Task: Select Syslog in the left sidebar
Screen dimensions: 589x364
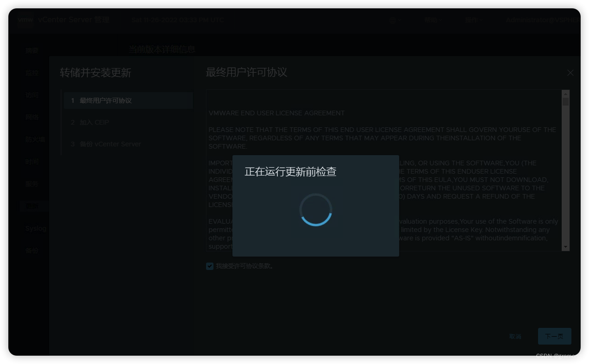Action: pyautogui.click(x=36, y=228)
